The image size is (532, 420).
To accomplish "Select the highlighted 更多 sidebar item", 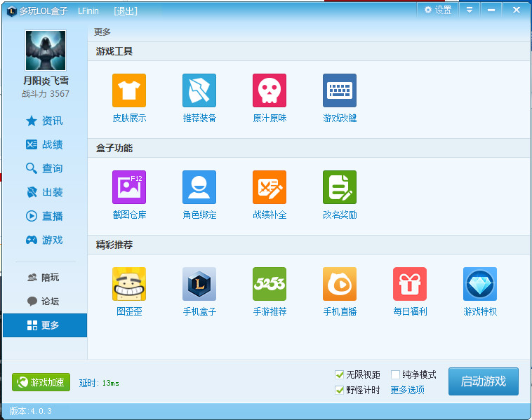I will pos(45,325).
